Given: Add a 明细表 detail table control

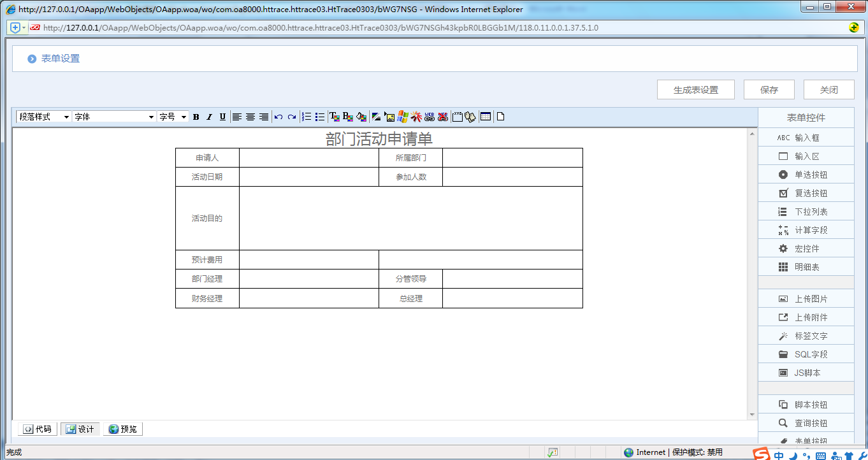Looking at the screenshot, I should point(806,267).
